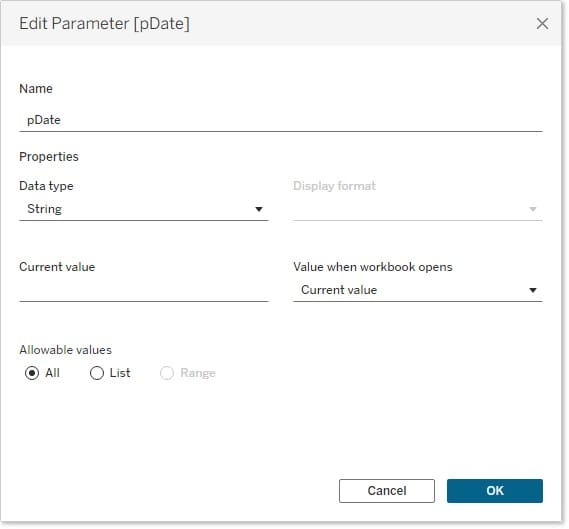Cancel the parameter edits
The image size is (569, 529).
(387, 491)
